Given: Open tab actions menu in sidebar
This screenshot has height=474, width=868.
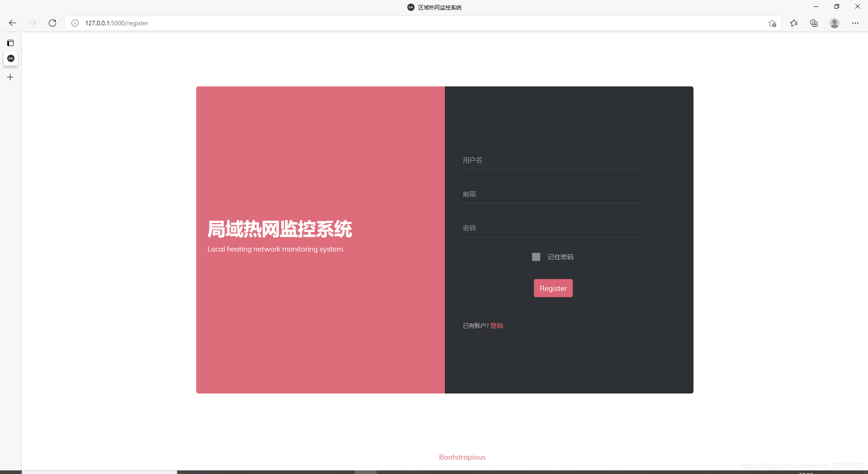Looking at the screenshot, I should tap(10, 43).
